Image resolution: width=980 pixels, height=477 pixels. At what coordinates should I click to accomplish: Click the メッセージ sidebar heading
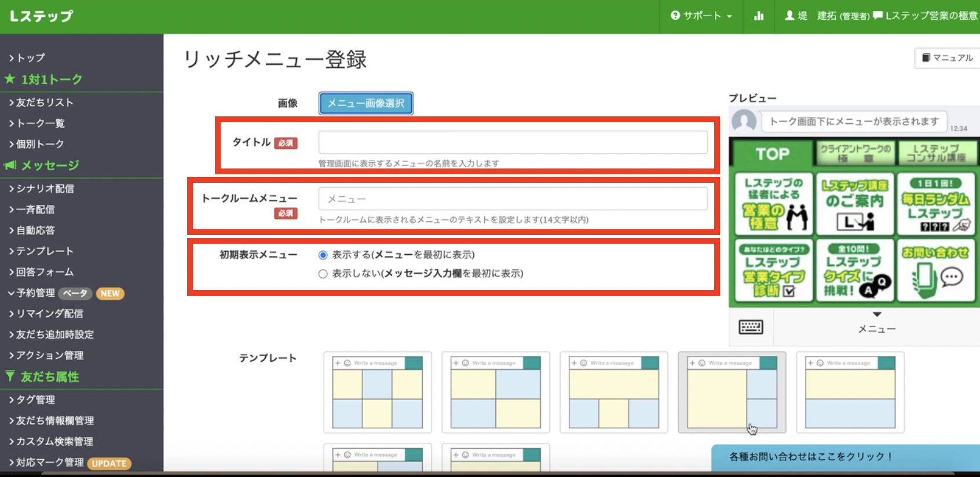(x=50, y=166)
